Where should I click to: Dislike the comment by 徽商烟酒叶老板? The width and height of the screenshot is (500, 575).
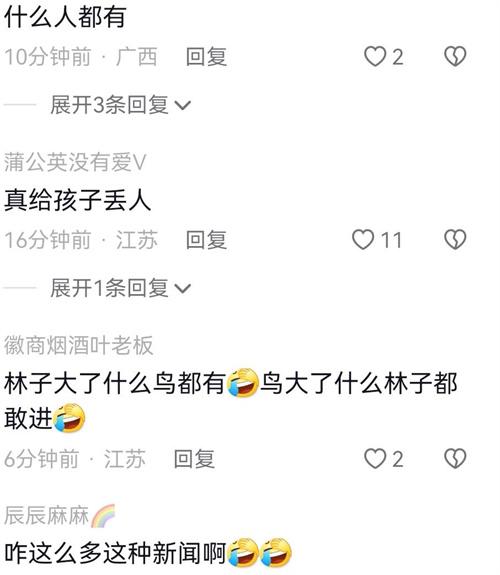click(x=455, y=458)
